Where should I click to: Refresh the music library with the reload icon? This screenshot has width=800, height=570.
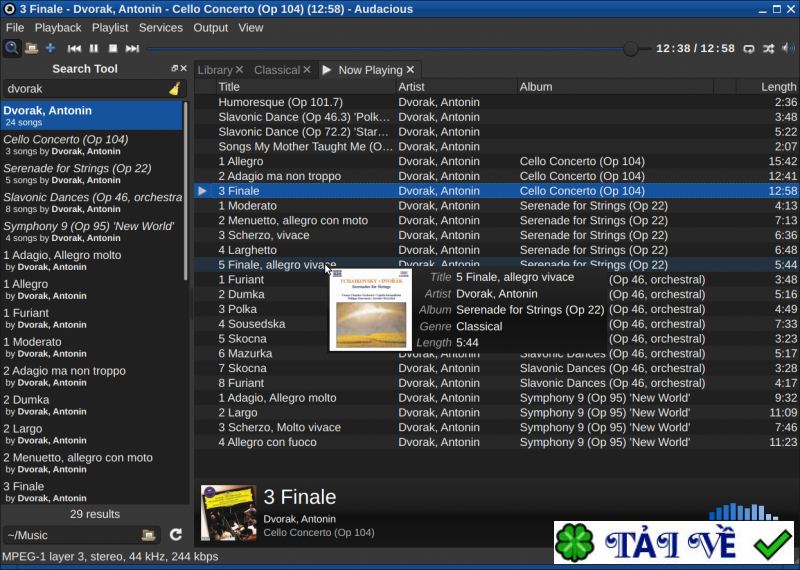[x=176, y=535]
